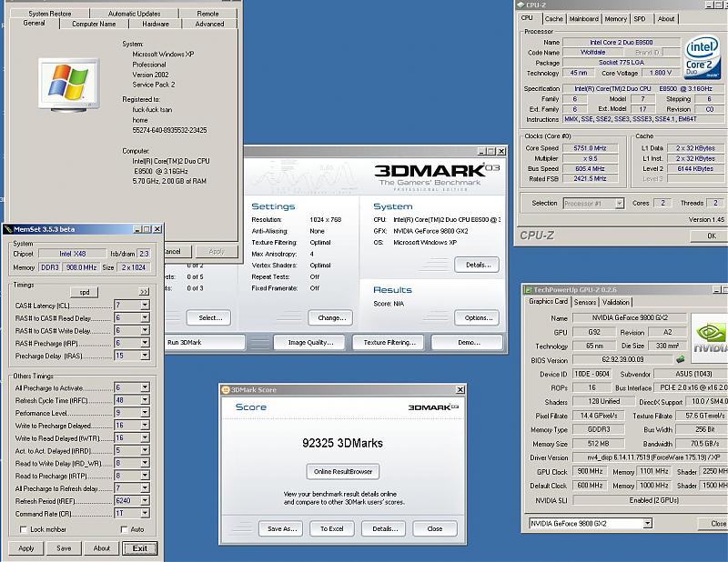Click the About button in MemSet
Screen dimensions: 728x562
[x=102, y=548]
